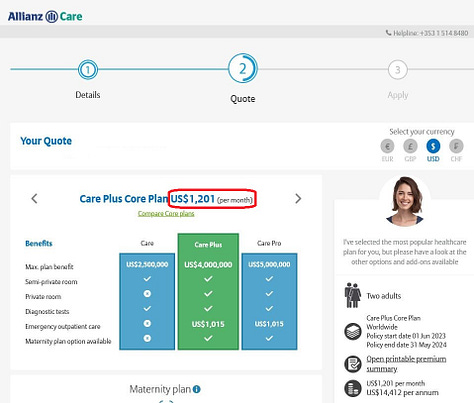Click the step 3 Apply circle
The width and height of the screenshot is (474, 403).
click(x=398, y=70)
